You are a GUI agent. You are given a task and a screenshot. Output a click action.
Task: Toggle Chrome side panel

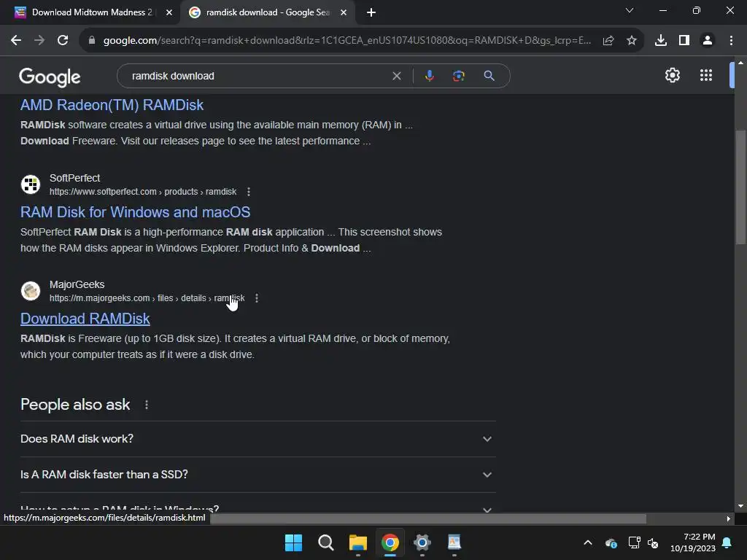pos(684,41)
